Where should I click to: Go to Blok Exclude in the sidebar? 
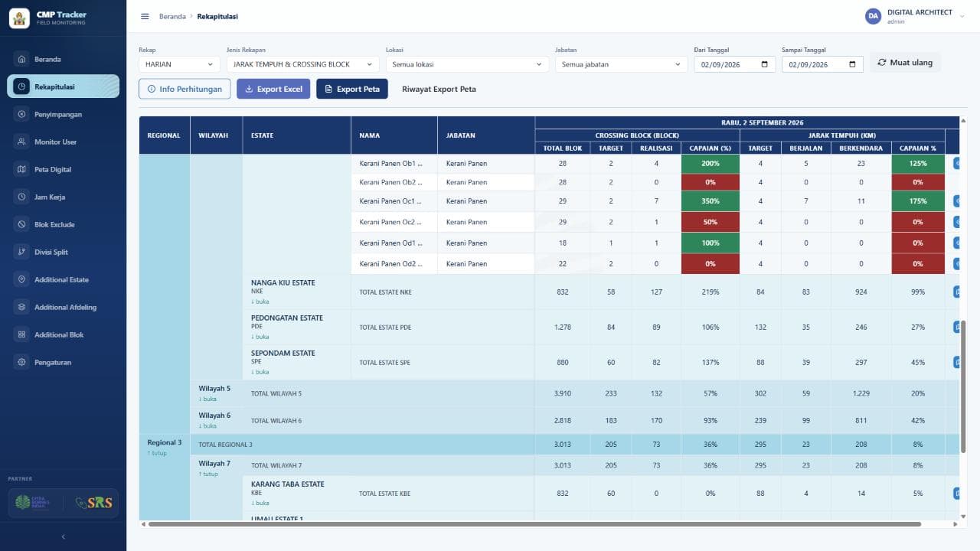click(63, 224)
